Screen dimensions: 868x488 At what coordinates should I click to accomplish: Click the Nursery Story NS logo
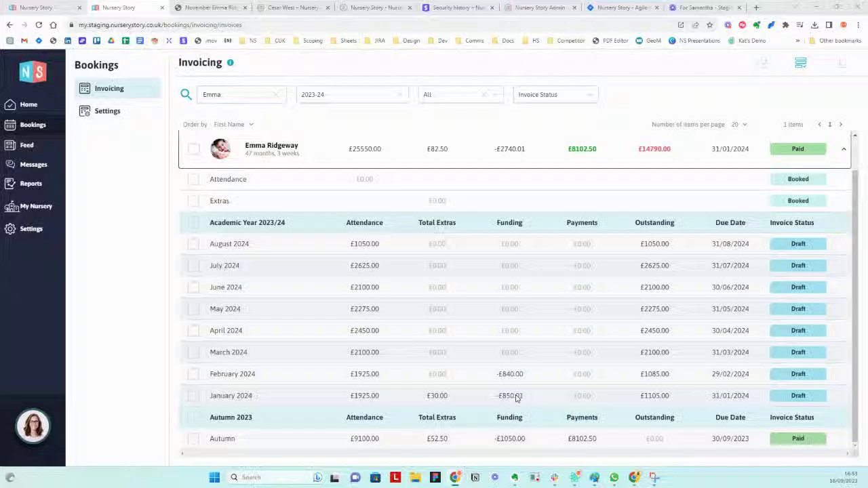[x=33, y=71]
